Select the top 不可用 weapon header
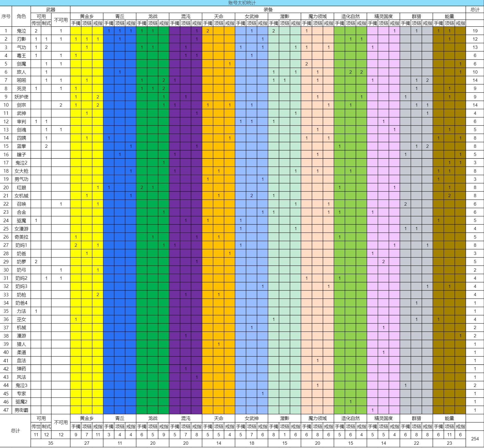Image resolution: width=484 pixels, height=448 pixels. pos(61,20)
